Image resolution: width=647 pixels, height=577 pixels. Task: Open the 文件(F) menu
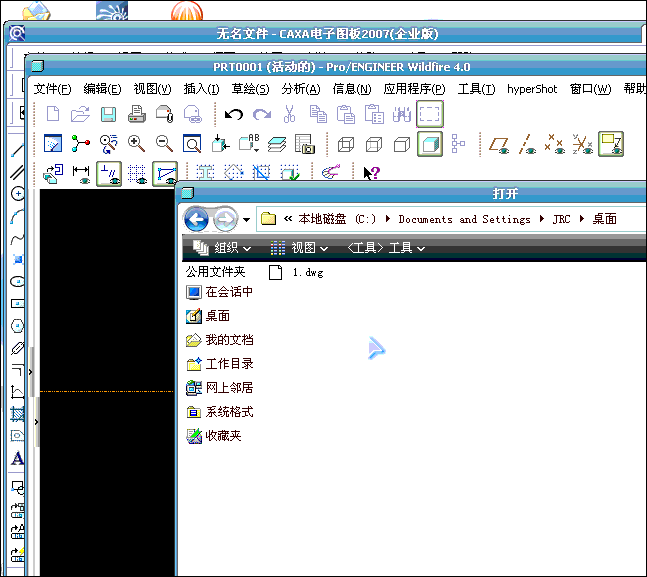click(52, 89)
